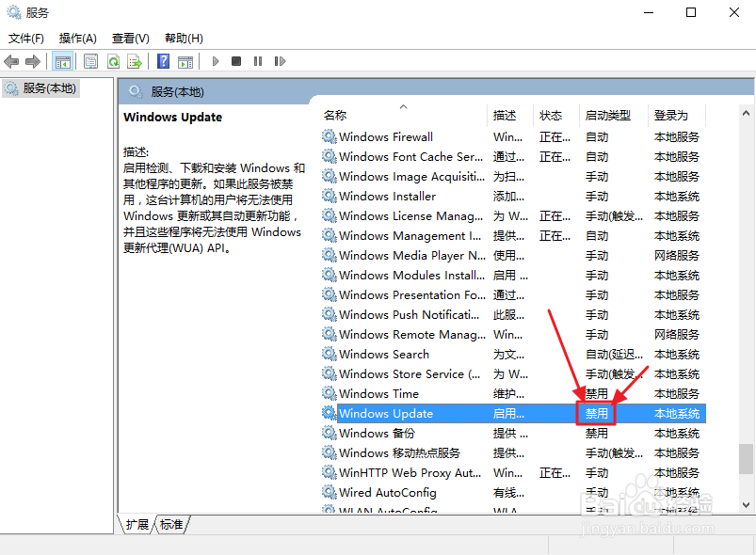This screenshot has height=555, width=756.
Task: Select Windows Font Cache Ser... row
Action: pos(513,156)
